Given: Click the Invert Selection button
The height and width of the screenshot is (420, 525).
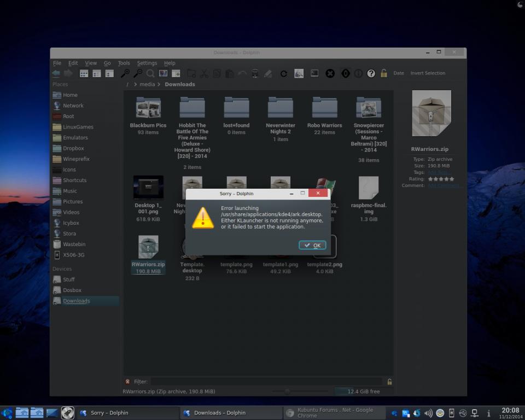Looking at the screenshot, I should point(428,73).
